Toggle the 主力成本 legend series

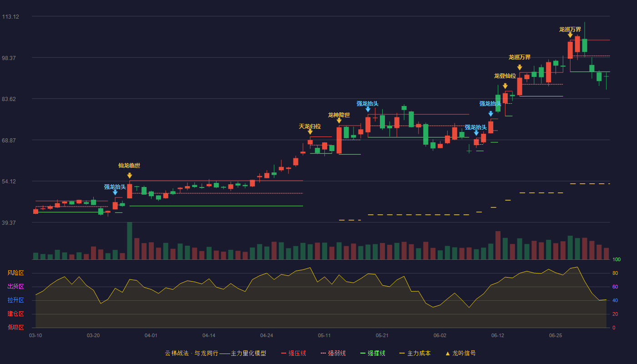(x=415, y=353)
